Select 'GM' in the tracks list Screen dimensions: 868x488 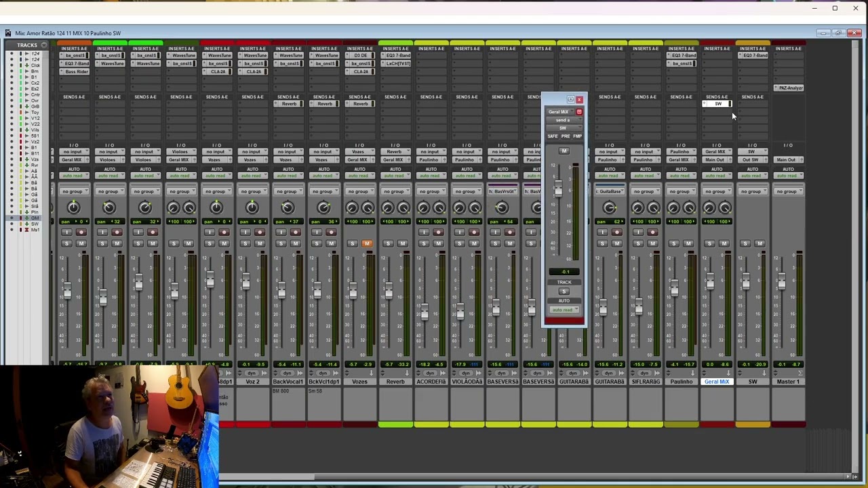pyautogui.click(x=34, y=218)
